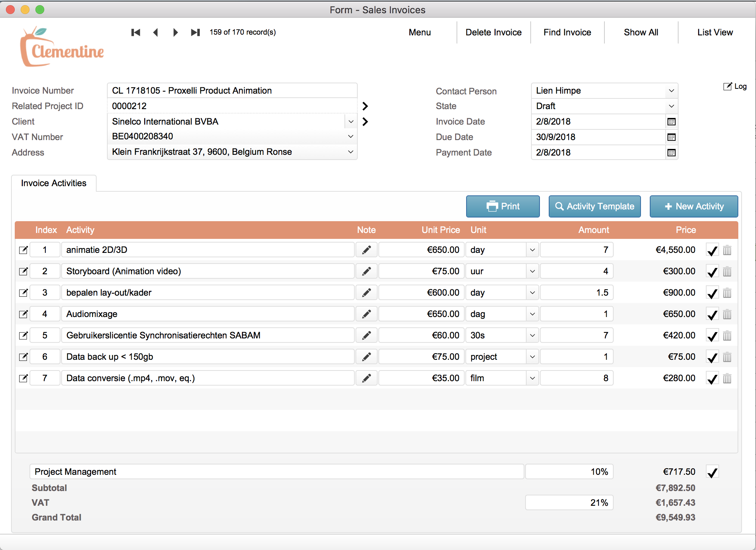This screenshot has height=550, width=756.
Task: Delete Data conversie row trash icon
Action: pyautogui.click(x=727, y=379)
